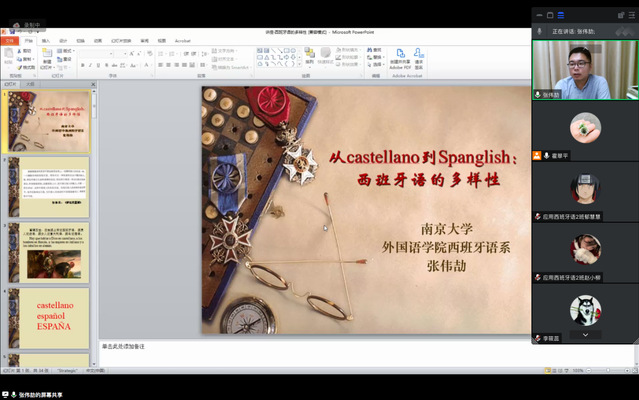Open the font name combo box dropdown

111,54
